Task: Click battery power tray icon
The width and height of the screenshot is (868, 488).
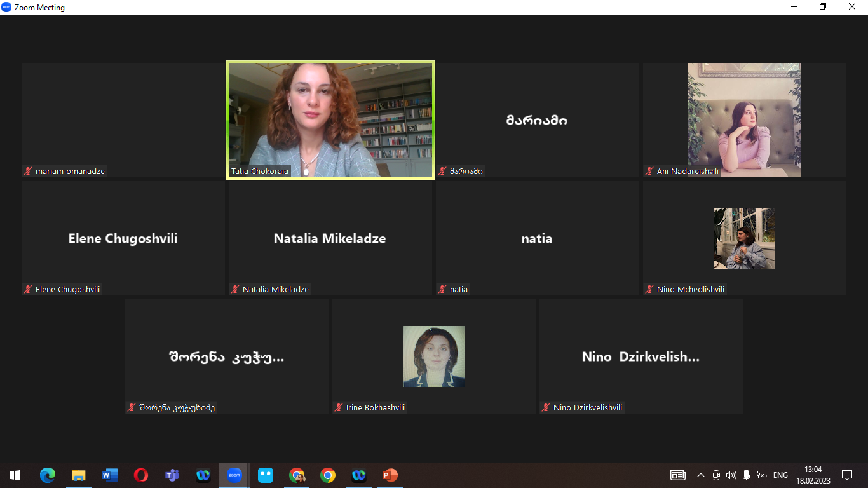Action: tap(761, 475)
